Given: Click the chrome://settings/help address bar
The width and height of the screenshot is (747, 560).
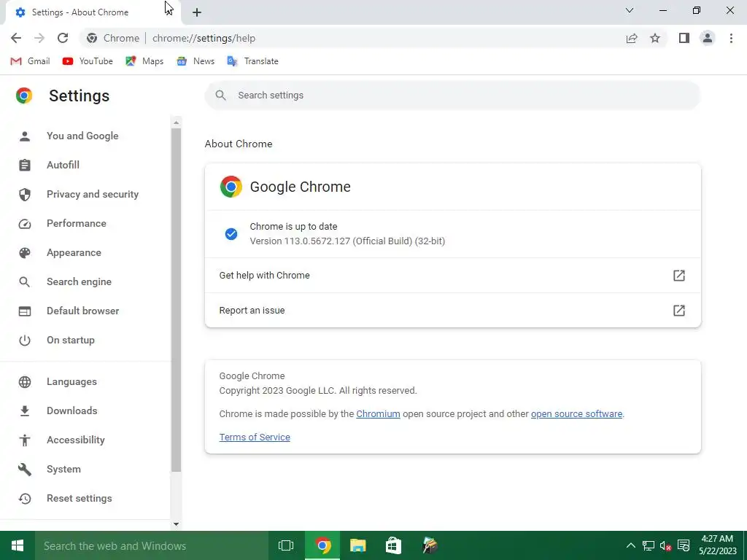Looking at the screenshot, I should click(x=204, y=38).
